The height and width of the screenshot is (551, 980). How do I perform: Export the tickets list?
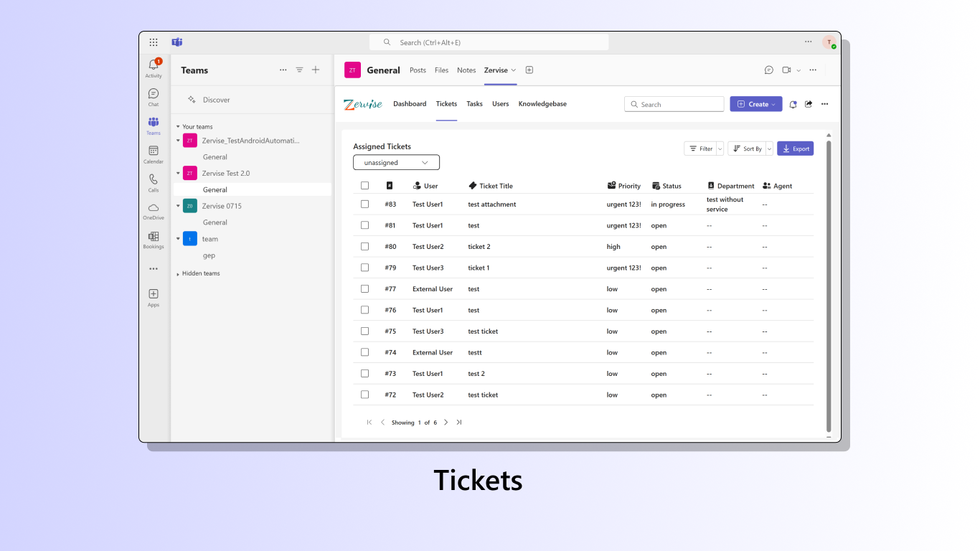795,149
